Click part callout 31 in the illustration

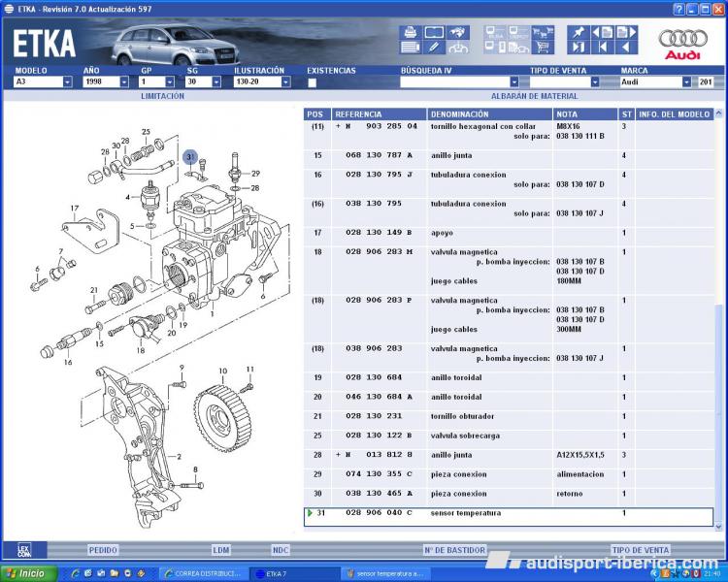(x=190, y=157)
